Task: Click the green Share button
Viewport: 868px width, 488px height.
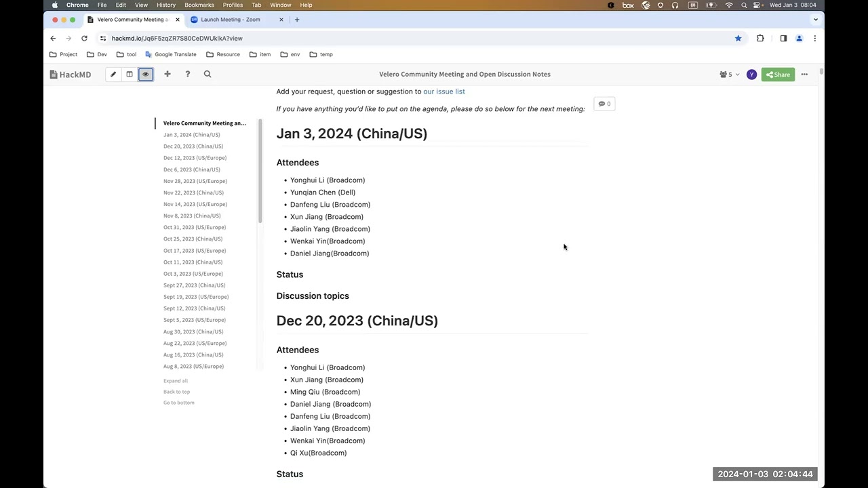Action: point(778,75)
